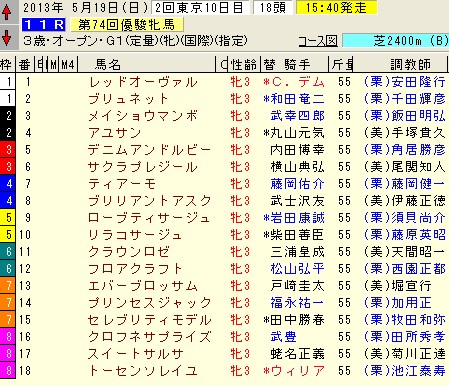Click trainer (美)手塚貴久

pos(405,133)
